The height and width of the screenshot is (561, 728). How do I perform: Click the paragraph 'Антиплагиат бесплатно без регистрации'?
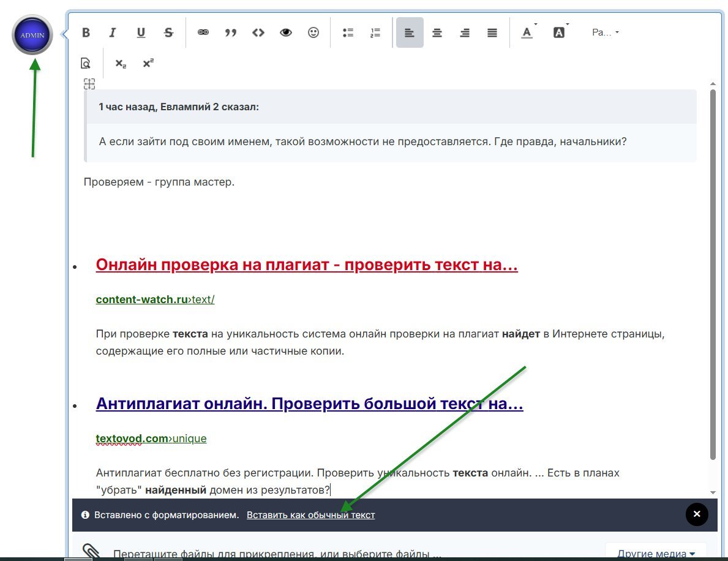[358, 481]
